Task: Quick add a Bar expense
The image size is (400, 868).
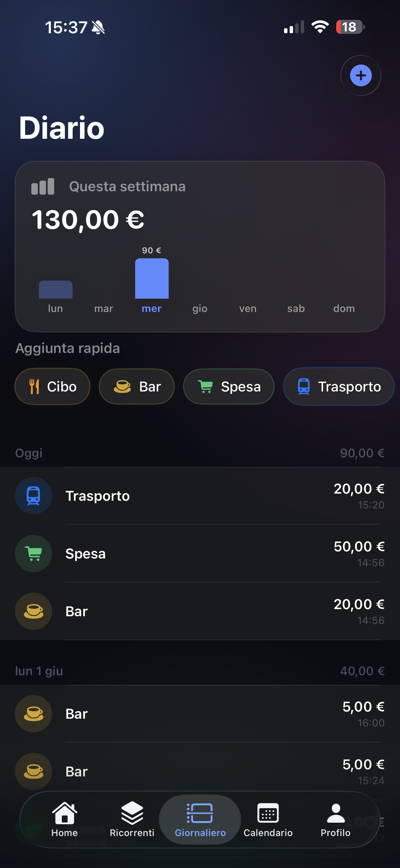Action: (137, 387)
